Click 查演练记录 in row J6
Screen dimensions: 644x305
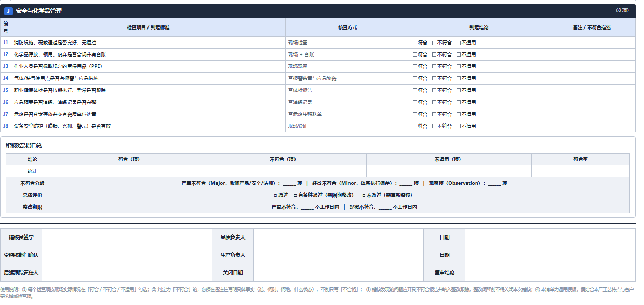pyautogui.click(x=300, y=102)
